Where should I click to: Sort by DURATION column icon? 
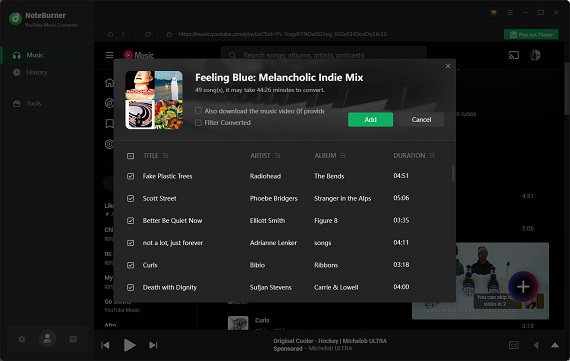pos(432,156)
